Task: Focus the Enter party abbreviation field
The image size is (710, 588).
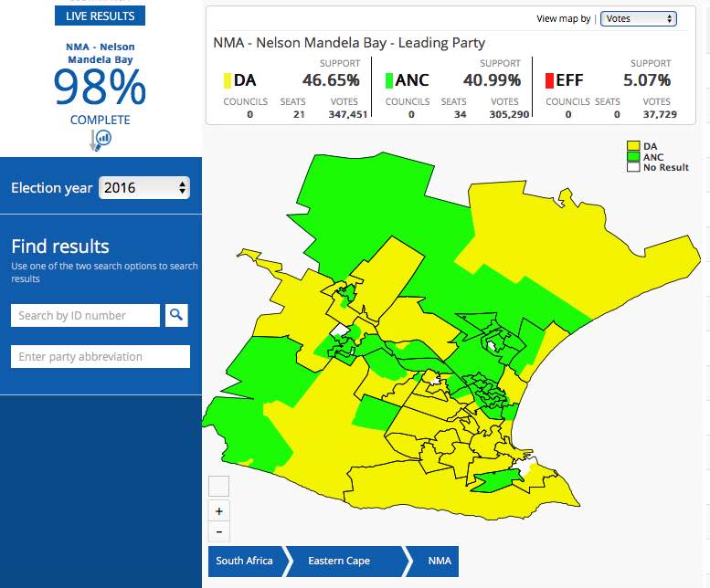Action: pos(101,356)
